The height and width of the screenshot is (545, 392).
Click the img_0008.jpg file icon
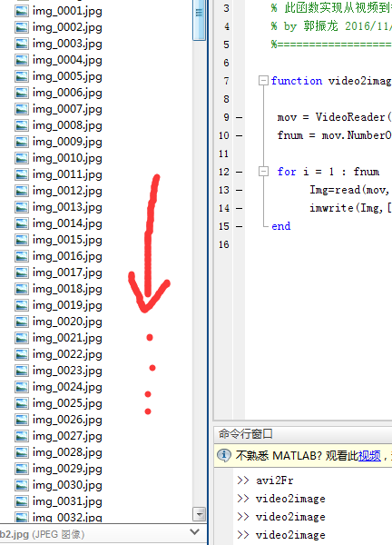tap(22, 125)
